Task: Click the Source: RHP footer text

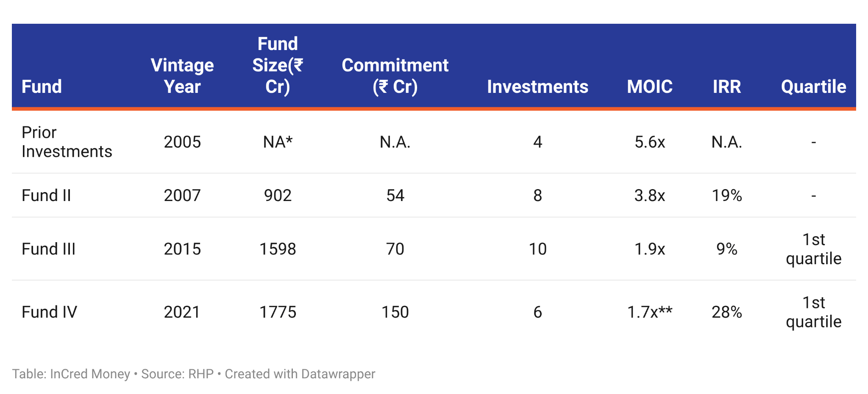Action: tap(177, 374)
